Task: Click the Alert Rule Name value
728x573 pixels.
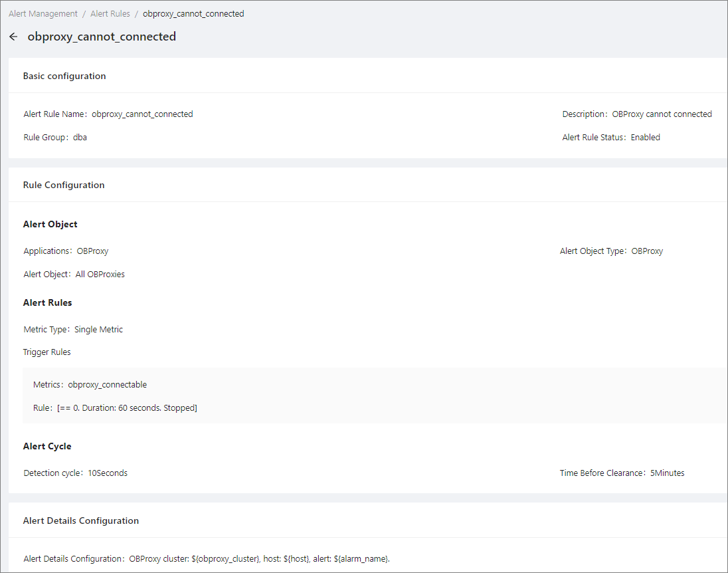Action: (x=142, y=114)
